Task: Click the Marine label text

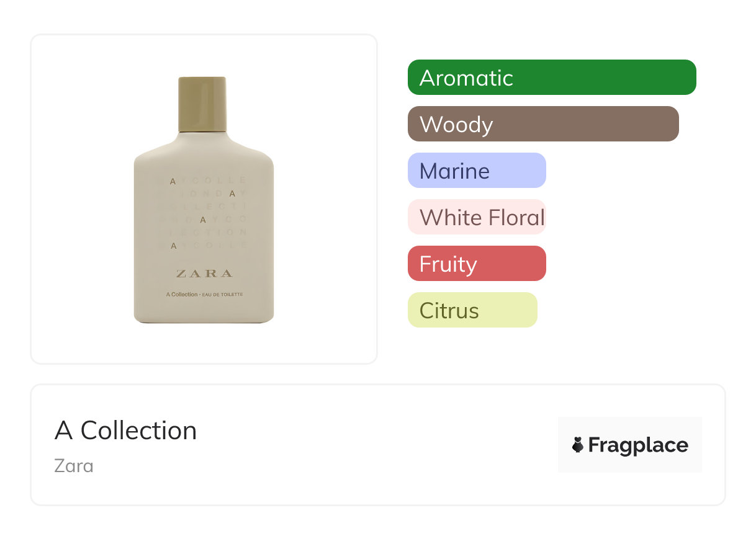Action: tap(454, 171)
